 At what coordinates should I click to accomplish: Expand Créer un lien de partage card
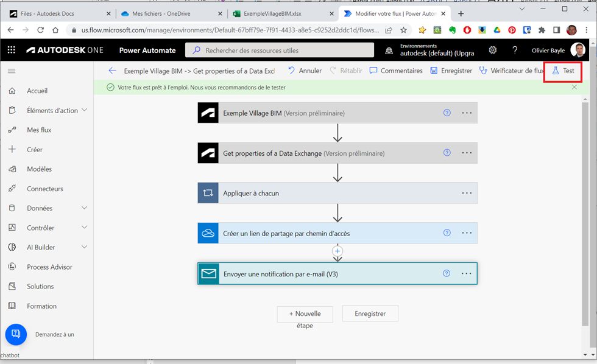[337, 233]
